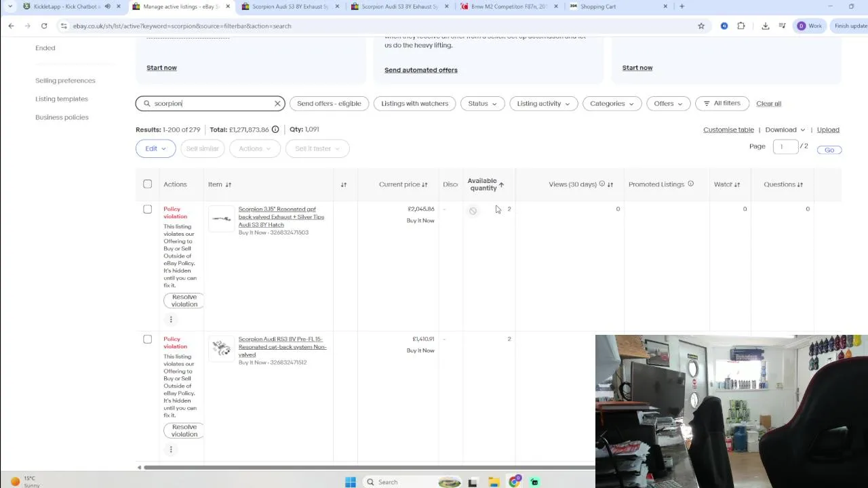Open Chrome from the taskbar
The width and height of the screenshot is (868, 488).
point(515,482)
